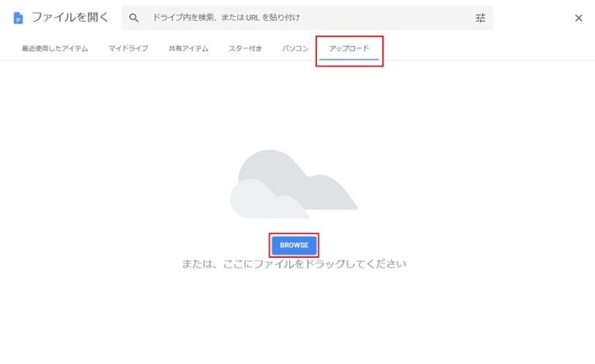This screenshot has width=595, height=364.
Task: Click the blue underline below アップロード
Action: (x=349, y=59)
